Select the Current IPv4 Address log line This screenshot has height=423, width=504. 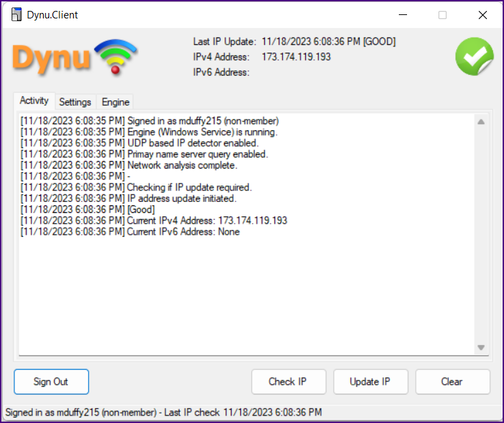(x=154, y=220)
